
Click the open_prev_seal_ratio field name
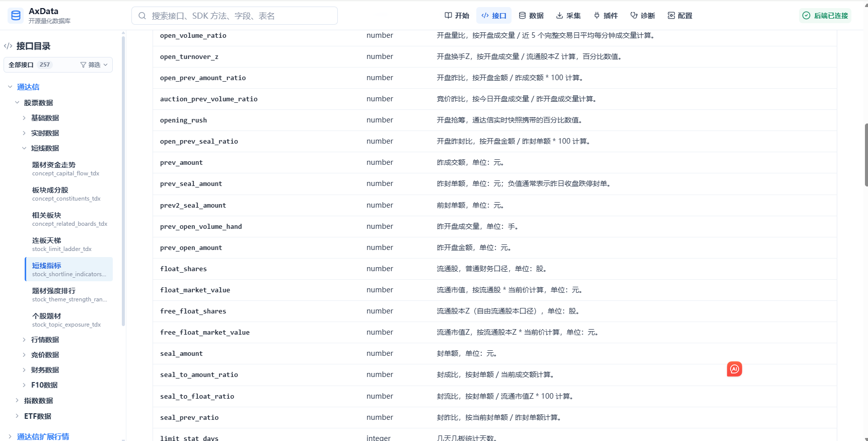click(199, 141)
